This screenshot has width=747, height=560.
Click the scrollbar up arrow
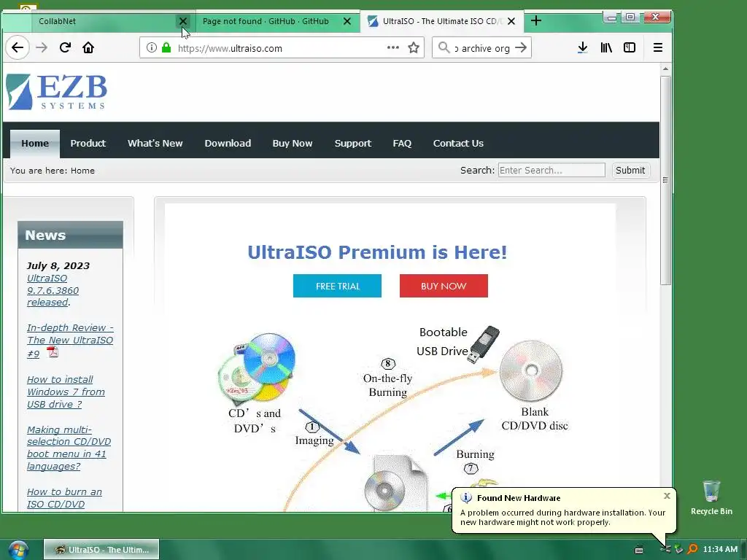[665, 69]
